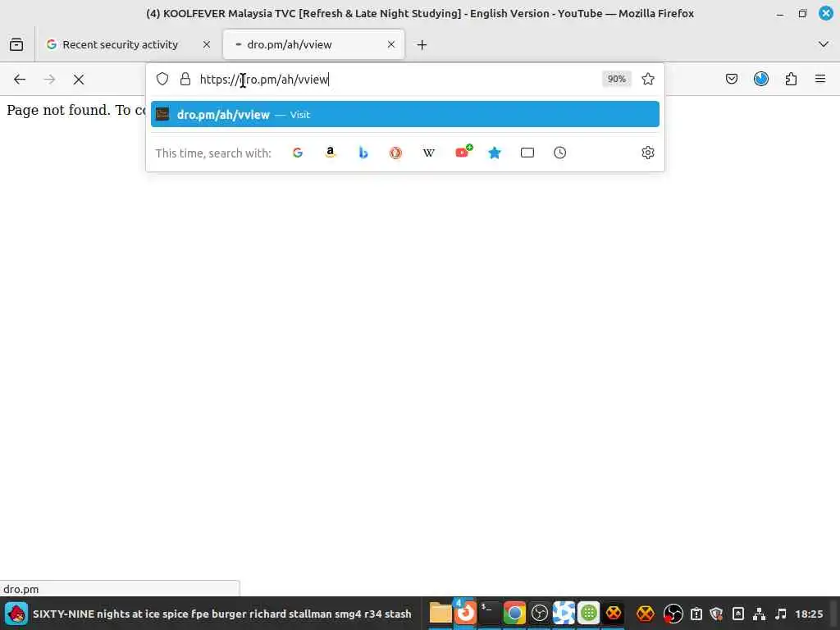Search this time with the YouTube engine
The image size is (840, 630).
click(x=463, y=152)
